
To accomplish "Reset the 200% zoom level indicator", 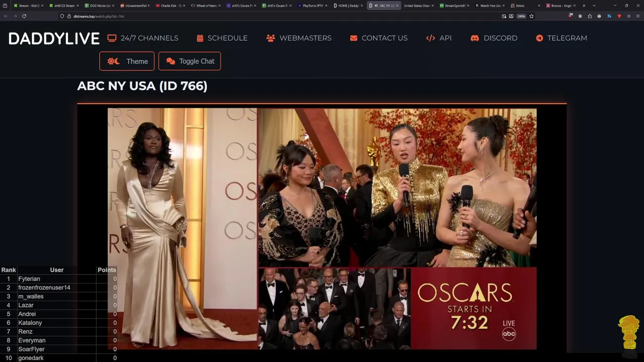I will (521, 16).
